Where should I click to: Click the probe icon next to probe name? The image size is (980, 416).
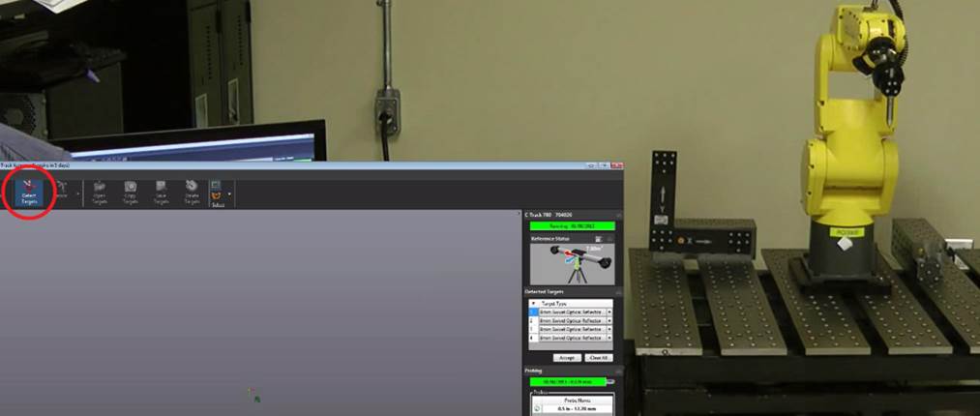click(x=537, y=410)
